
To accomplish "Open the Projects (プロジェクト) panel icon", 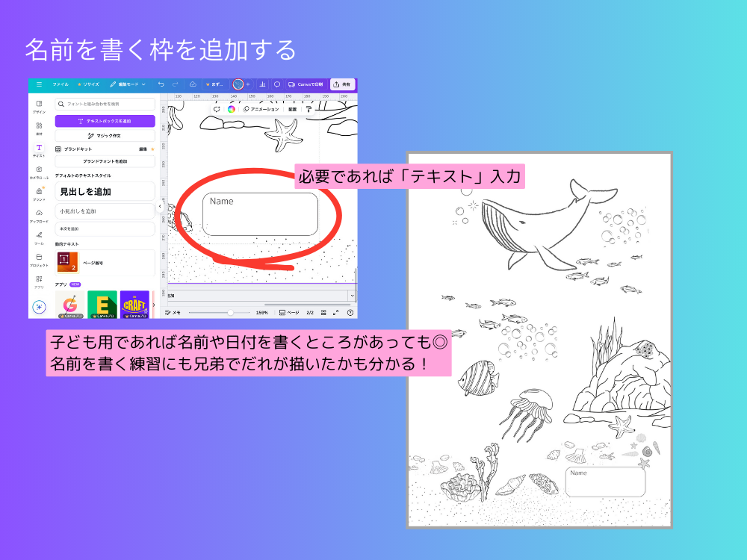I will point(39,256).
